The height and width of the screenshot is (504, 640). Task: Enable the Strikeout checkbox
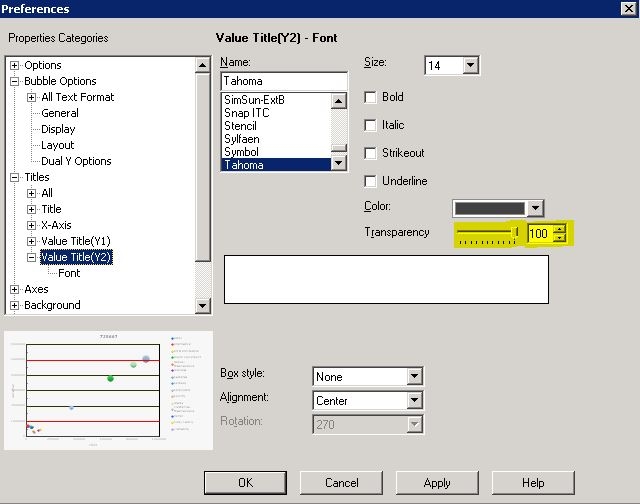pos(371,153)
